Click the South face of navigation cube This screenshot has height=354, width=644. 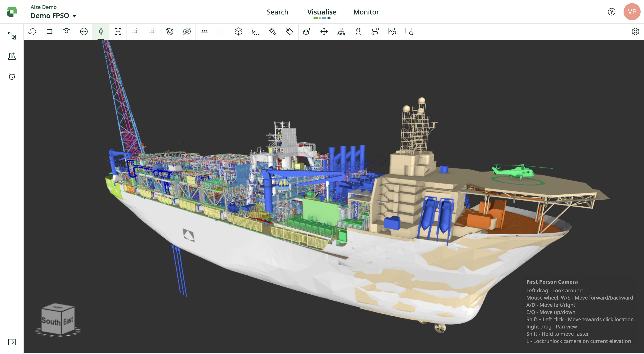51,321
